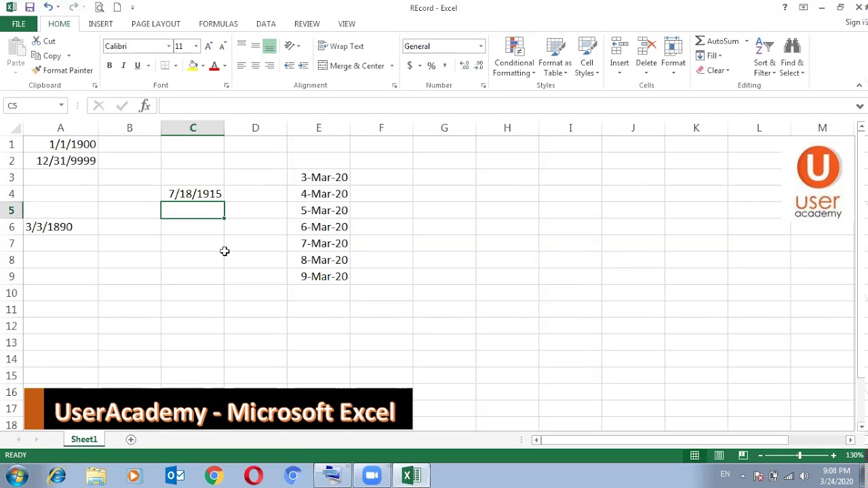
Task: Align cell text to the left
Action: [x=241, y=66]
